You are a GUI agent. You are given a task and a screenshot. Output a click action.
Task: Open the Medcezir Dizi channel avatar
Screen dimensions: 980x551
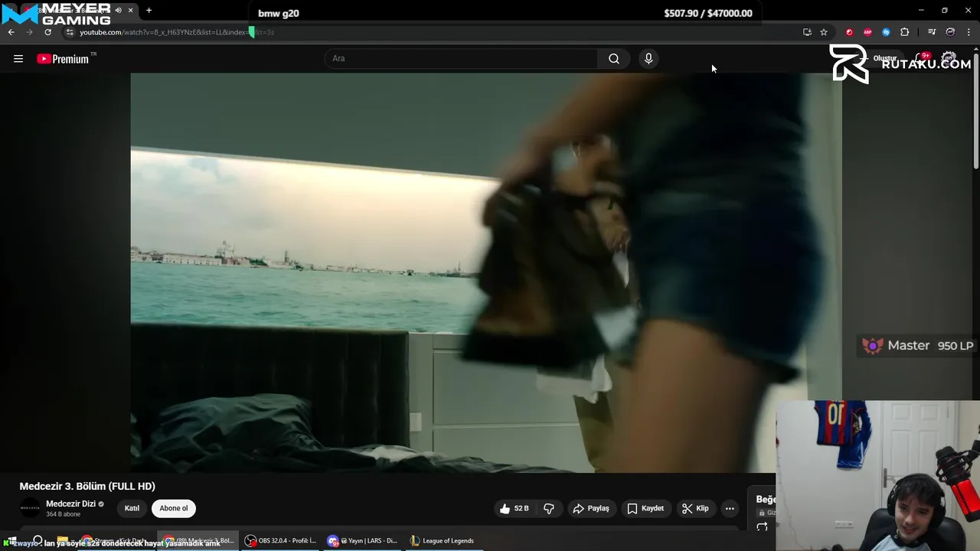pyautogui.click(x=30, y=508)
